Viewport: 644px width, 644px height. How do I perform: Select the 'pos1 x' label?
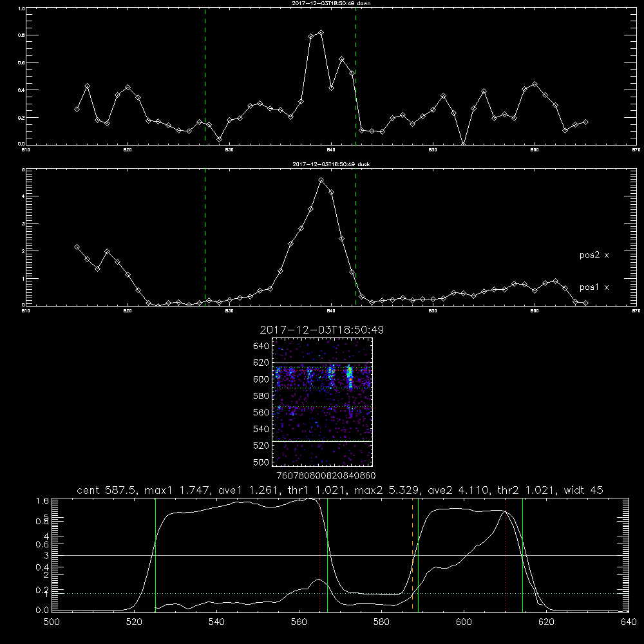point(594,287)
